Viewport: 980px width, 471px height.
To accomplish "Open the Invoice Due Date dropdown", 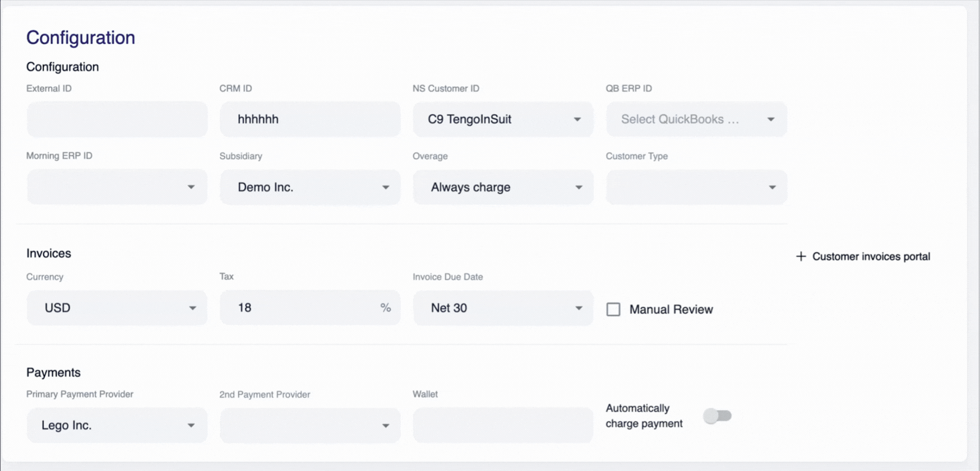I will click(503, 307).
